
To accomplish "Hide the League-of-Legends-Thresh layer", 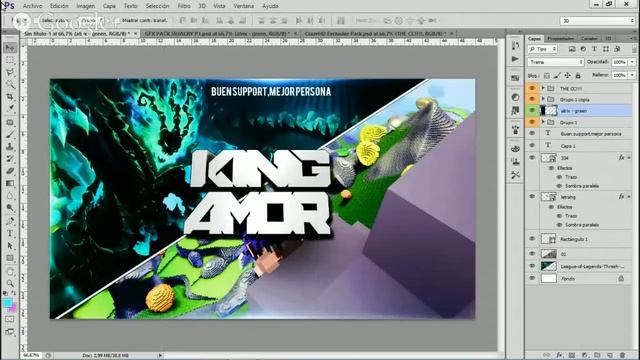I will (532, 266).
